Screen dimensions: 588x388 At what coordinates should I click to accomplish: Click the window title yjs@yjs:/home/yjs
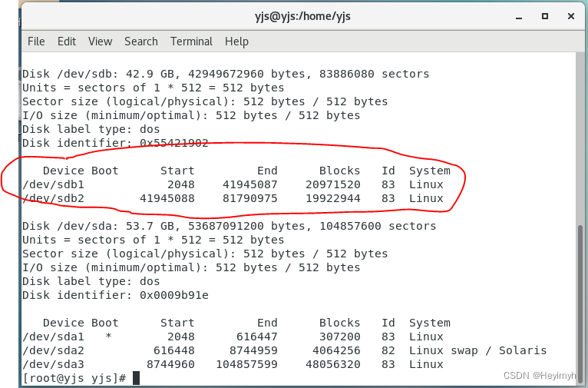[x=302, y=16]
